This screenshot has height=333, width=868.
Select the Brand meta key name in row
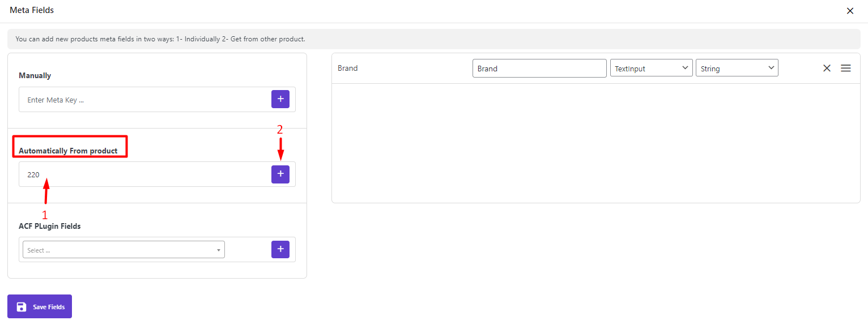click(348, 68)
